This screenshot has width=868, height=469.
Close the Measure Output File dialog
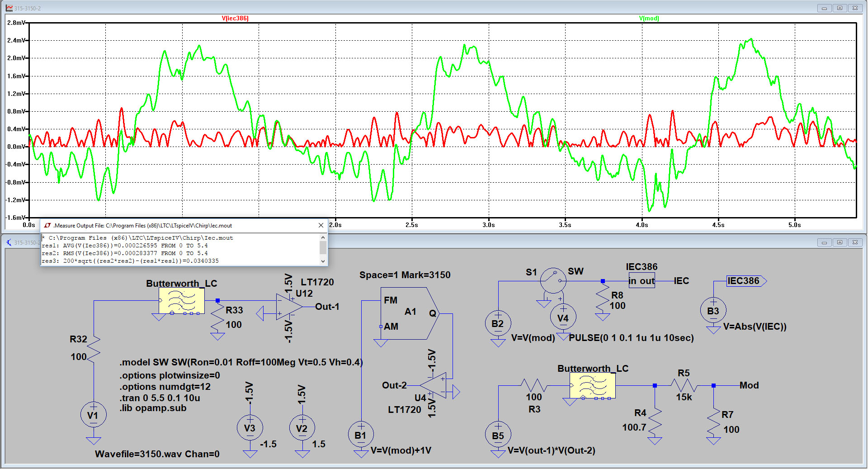click(x=321, y=225)
